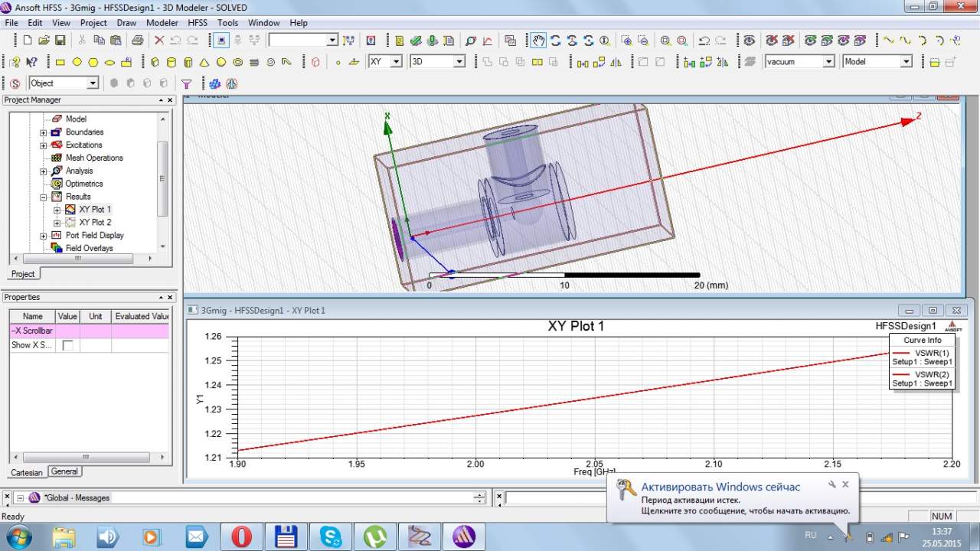Viewport: 980px width, 551px height.
Task: Expand the Boundaries tree node
Action: pyautogui.click(x=44, y=132)
